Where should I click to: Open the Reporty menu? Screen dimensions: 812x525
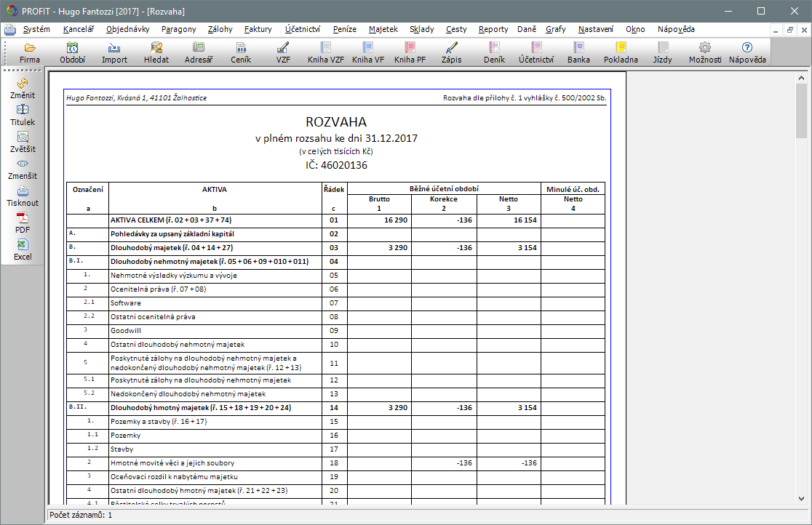(x=493, y=30)
